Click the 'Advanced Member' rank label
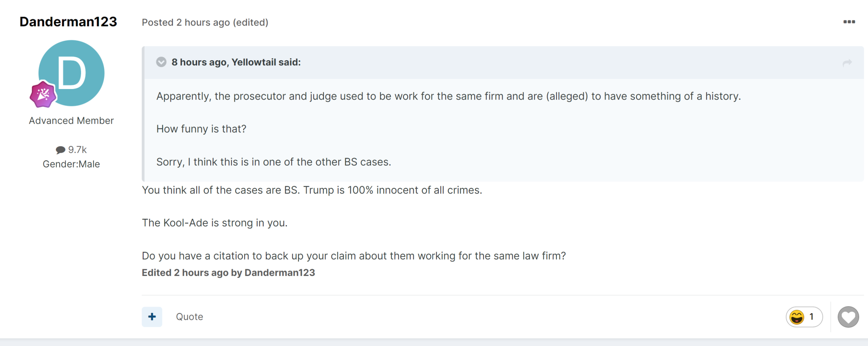Image resolution: width=868 pixels, height=346 pixels. point(71,121)
